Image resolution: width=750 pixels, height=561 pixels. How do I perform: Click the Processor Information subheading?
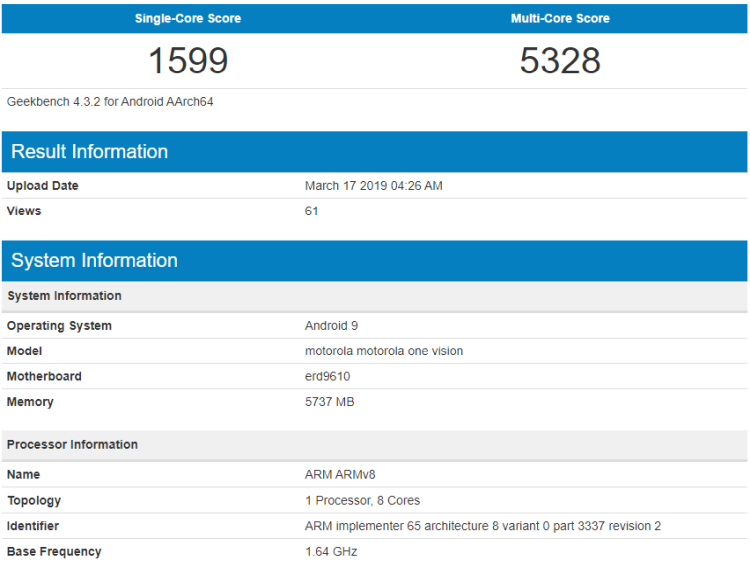tap(72, 445)
